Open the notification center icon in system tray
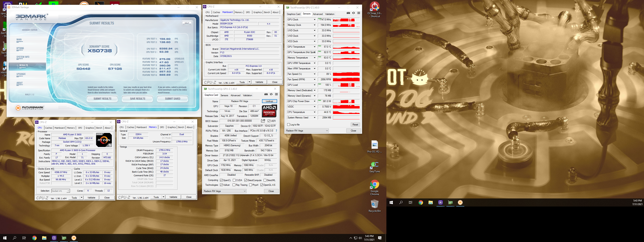Image resolution: width=644 pixels, height=242 pixels. click(x=380, y=238)
